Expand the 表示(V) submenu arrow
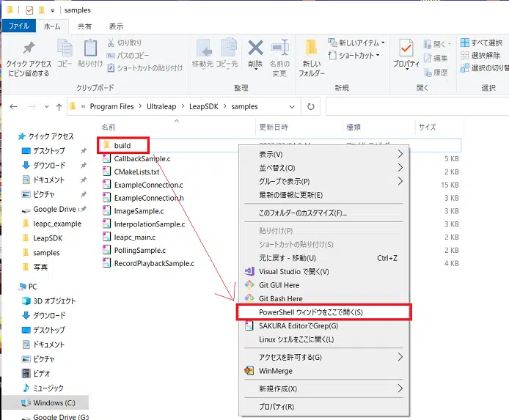The height and width of the screenshot is (420, 509). 400,155
